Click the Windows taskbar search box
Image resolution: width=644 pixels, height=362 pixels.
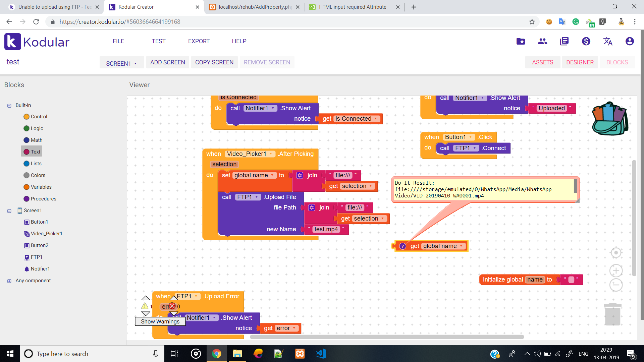coord(92,354)
